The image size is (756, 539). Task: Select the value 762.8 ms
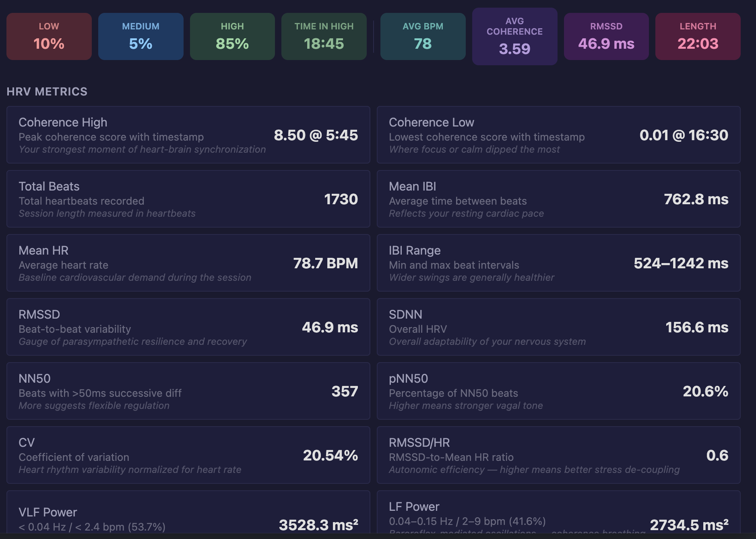[x=696, y=199]
